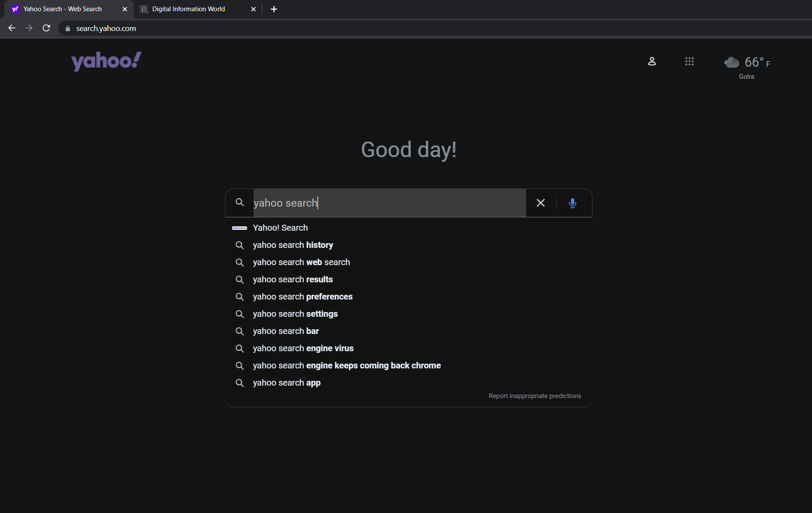
Task: Click magnifier icon beside 'bar' suggestion
Action: [x=239, y=331]
